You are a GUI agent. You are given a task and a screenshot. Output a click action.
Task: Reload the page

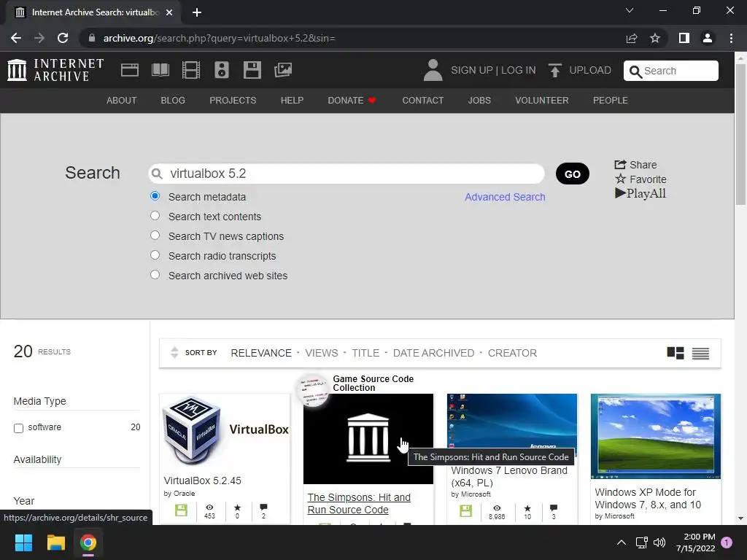pyautogui.click(x=63, y=38)
